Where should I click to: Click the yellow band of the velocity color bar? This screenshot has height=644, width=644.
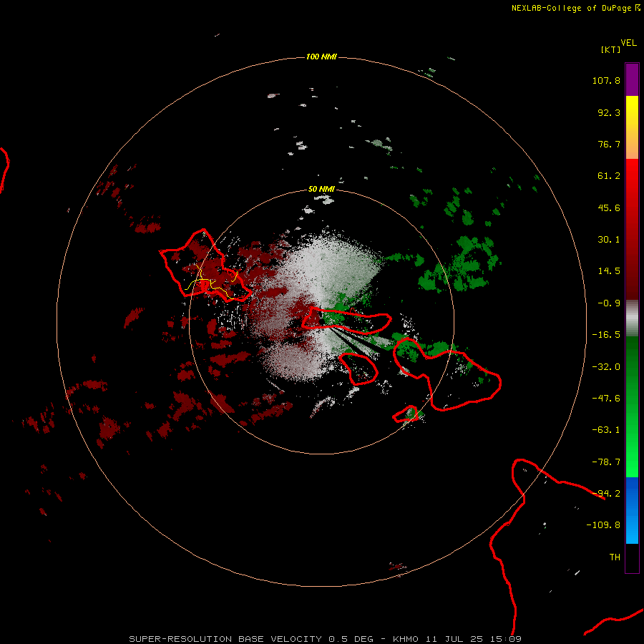pyautogui.click(x=632, y=127)
